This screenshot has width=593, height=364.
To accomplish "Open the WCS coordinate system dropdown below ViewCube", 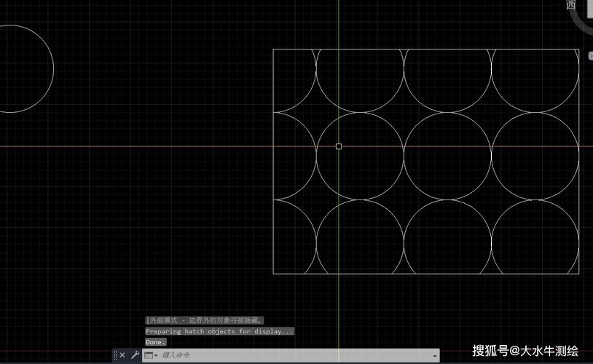I will point(590,55).
